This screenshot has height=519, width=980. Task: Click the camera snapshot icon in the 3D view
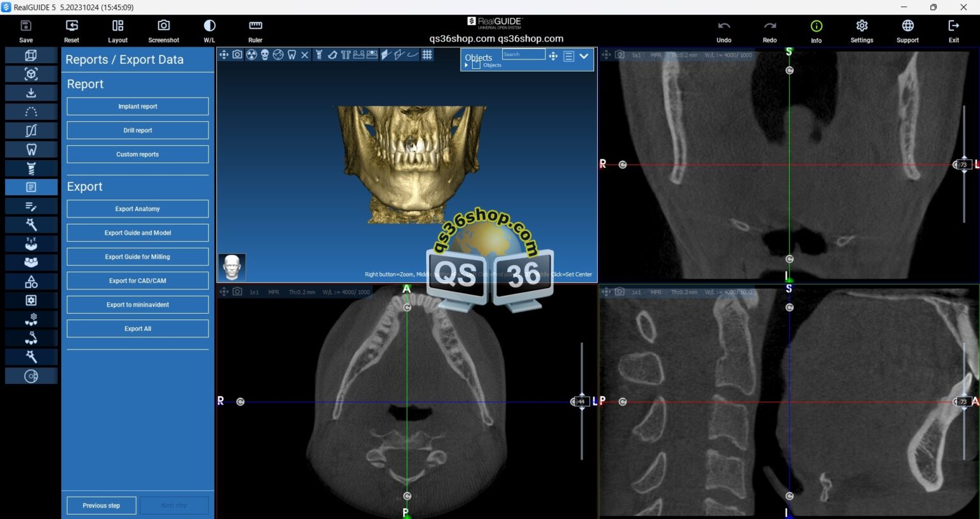[x=237, y=55]
